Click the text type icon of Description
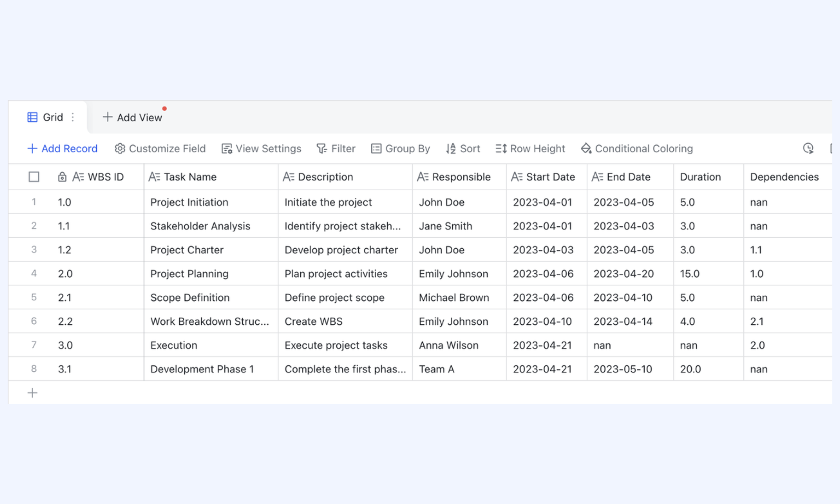840x504 pixels. (x=289, y=177)
